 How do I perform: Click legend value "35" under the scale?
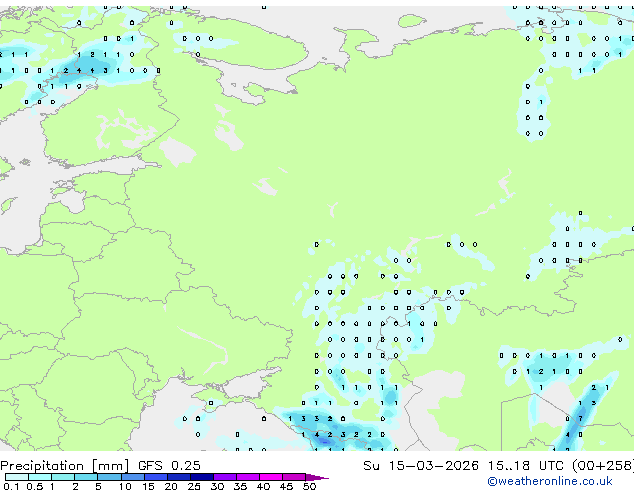coord(240,486)
